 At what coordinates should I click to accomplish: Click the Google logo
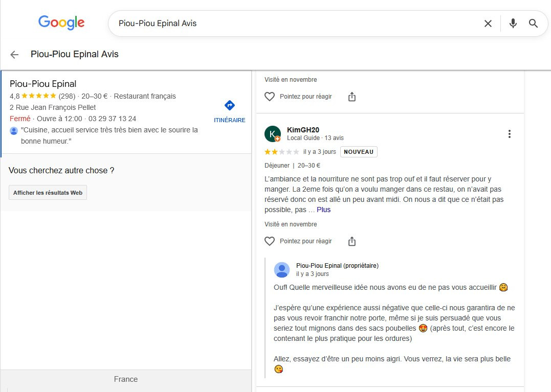[x=61, y=22]
